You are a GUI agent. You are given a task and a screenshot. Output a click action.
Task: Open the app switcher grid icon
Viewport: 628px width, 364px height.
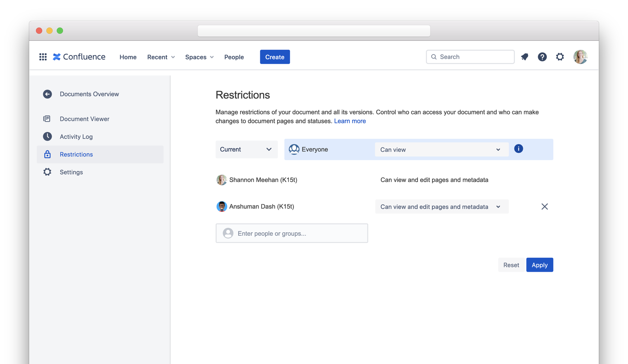[43, 57]
